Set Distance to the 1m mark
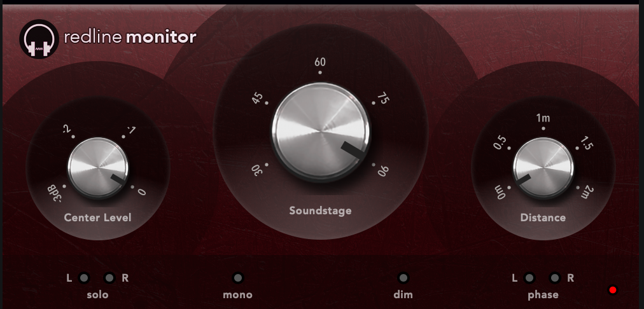Image resolution: width=644 pixels, height=309 pixels. [x=543, y=118]
